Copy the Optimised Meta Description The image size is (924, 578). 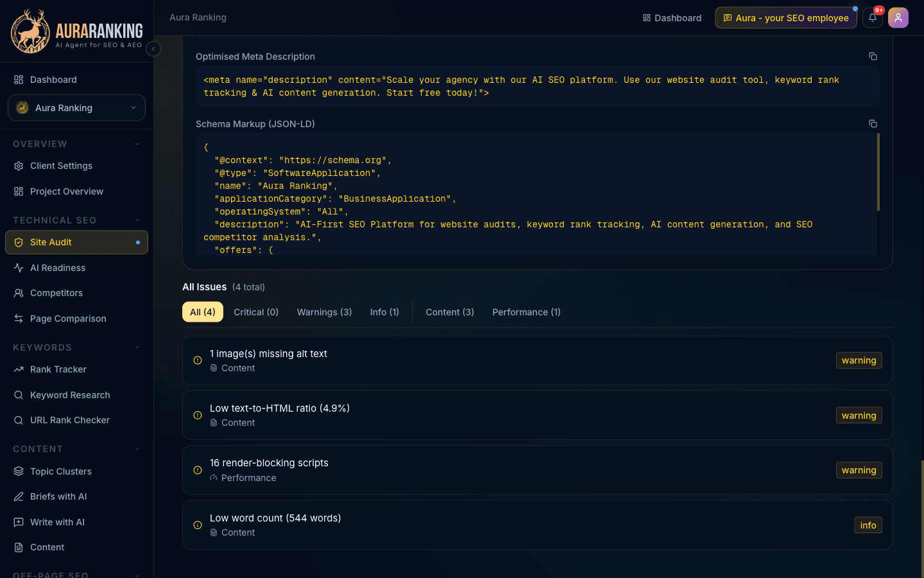(x=873, y=57)
